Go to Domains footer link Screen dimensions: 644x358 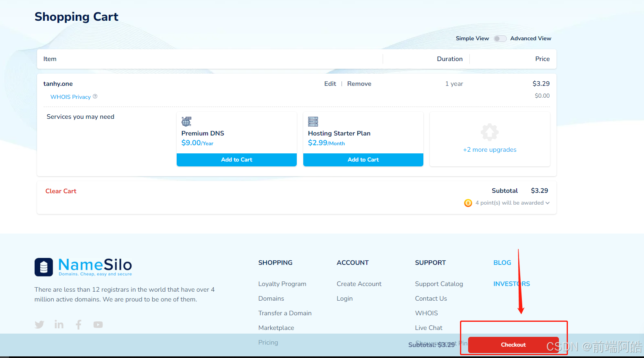coord(271,299)
